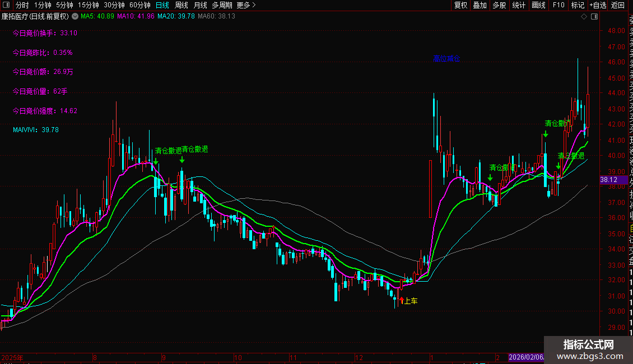
Task: Select the 5分钟 period tab
Action: point(64,5)
